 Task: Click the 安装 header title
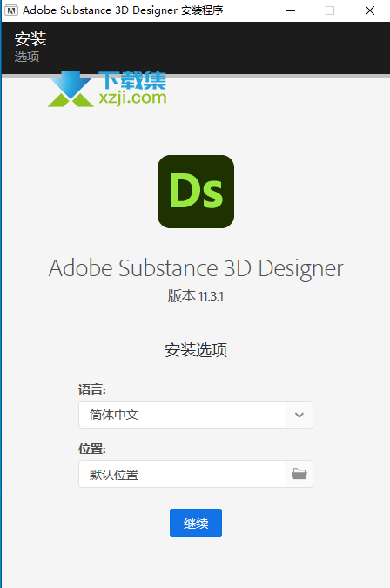[x=30, y=39]
